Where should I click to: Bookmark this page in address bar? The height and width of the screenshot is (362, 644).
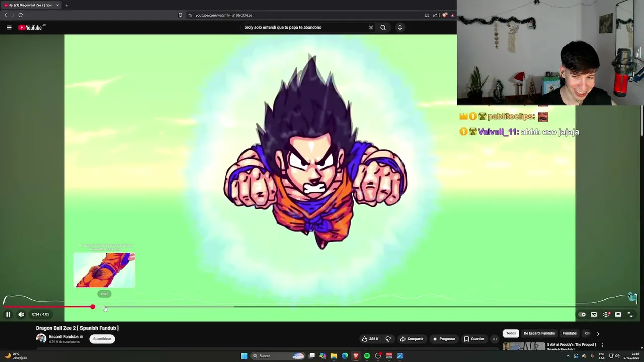(180, 15)
